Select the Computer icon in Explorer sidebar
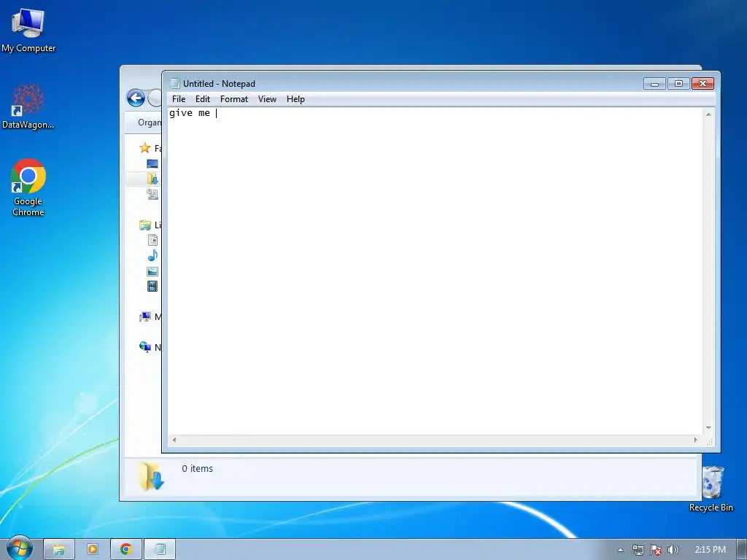The width and height of the screenshot is (747, 560). (x=145, y=316)
